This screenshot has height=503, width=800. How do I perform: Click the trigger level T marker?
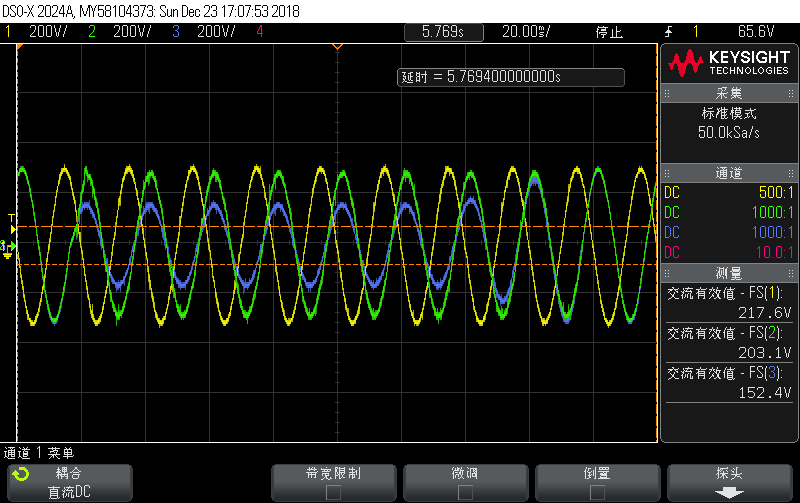[11, 217]
